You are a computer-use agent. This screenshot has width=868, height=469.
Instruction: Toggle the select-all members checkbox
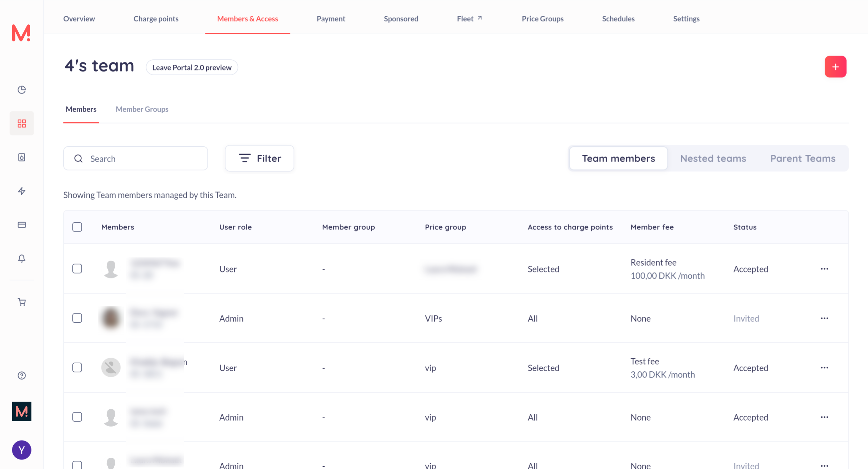(77, 227)
